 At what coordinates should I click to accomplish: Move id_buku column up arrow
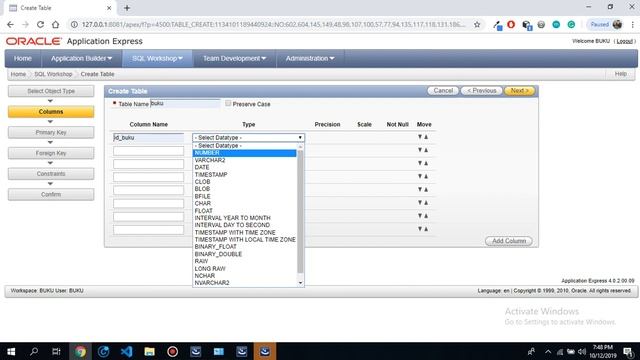[426, 137]
